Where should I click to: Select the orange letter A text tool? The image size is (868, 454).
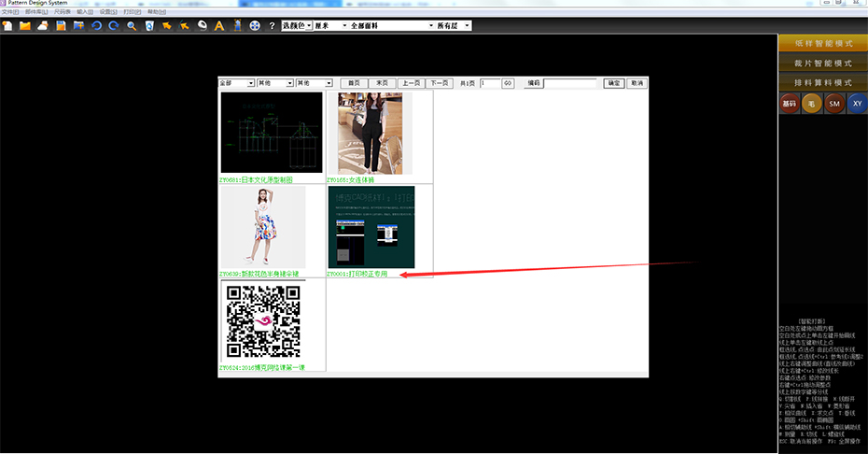click(219, 25)
